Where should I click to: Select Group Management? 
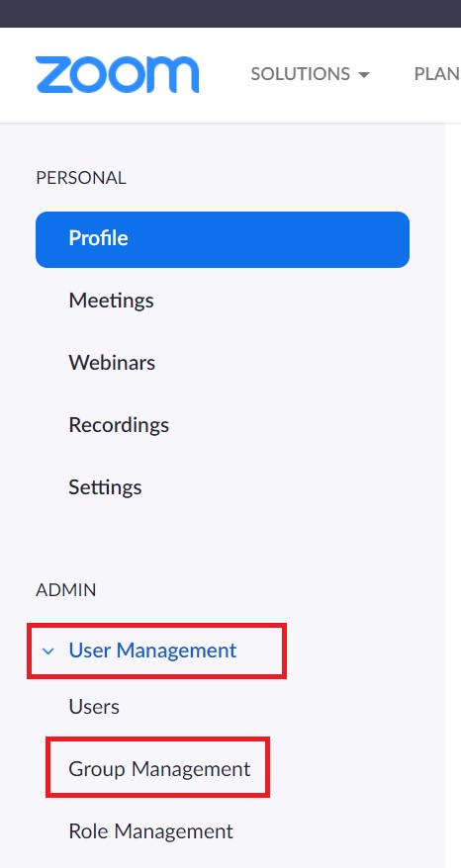point(159,769)
